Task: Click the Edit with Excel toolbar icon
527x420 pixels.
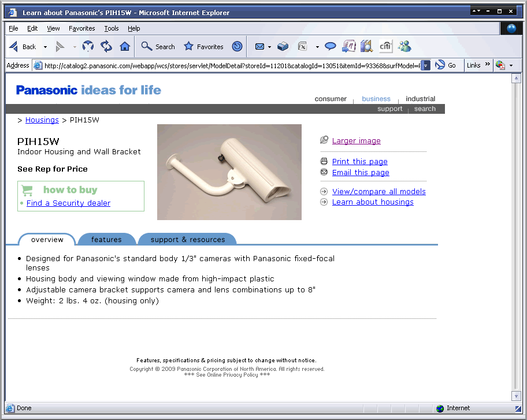Action: click(x=302, y=46)
